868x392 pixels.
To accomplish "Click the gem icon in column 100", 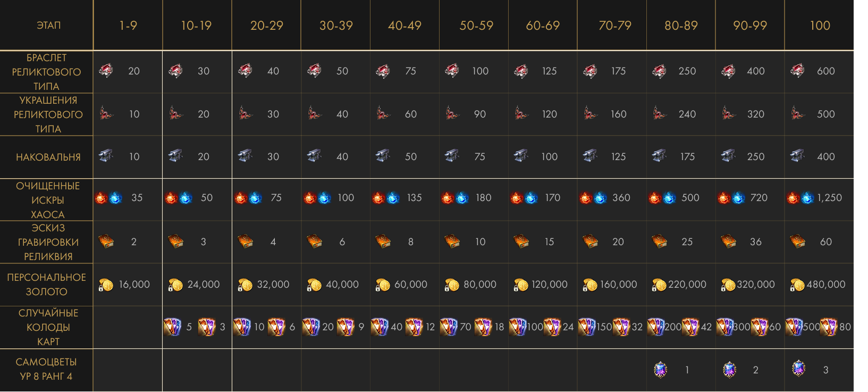I will click(x=798, y=369).
